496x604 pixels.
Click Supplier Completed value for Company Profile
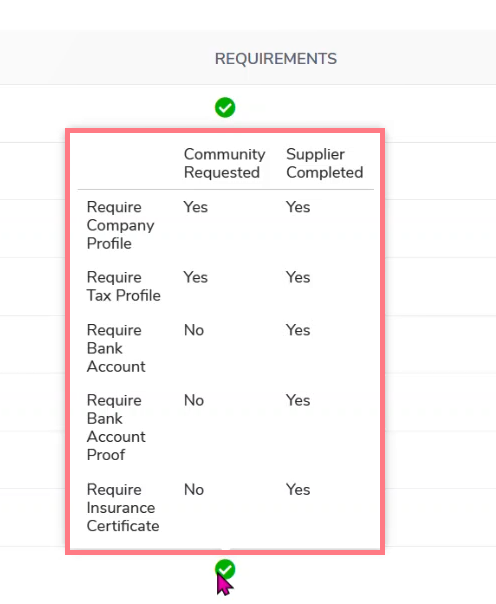coord(298,207)
